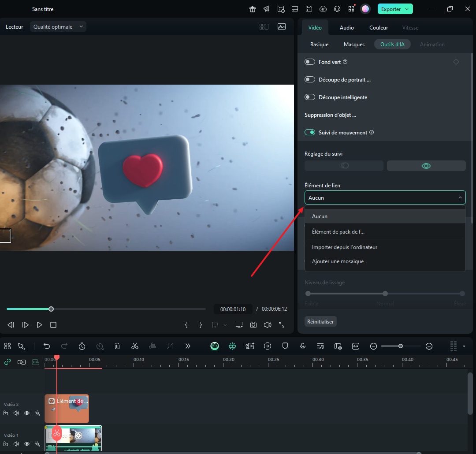
Task: Click the gift icon in title bar
Action: (x=252, y=9)
